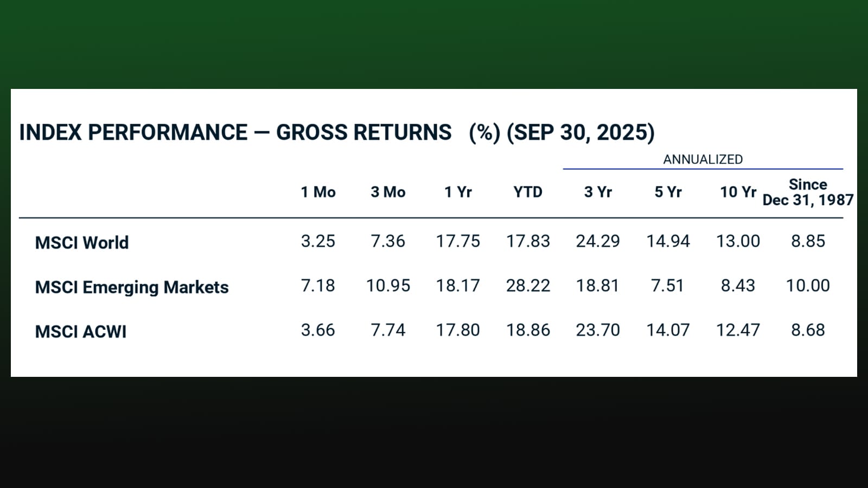868x488 pixels.
Task: Click the MSCI Emerging Markets row label
Action: 132,287
